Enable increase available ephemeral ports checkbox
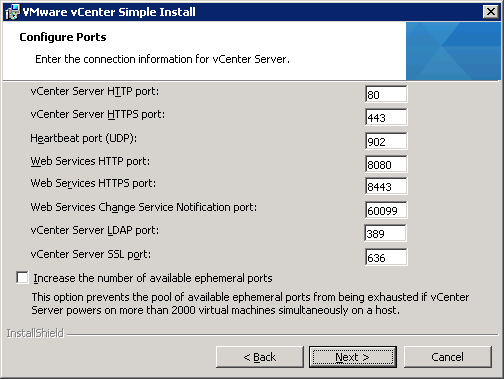Image resolution: width=504 pixels, height=379 pixels. click(22, 278)
